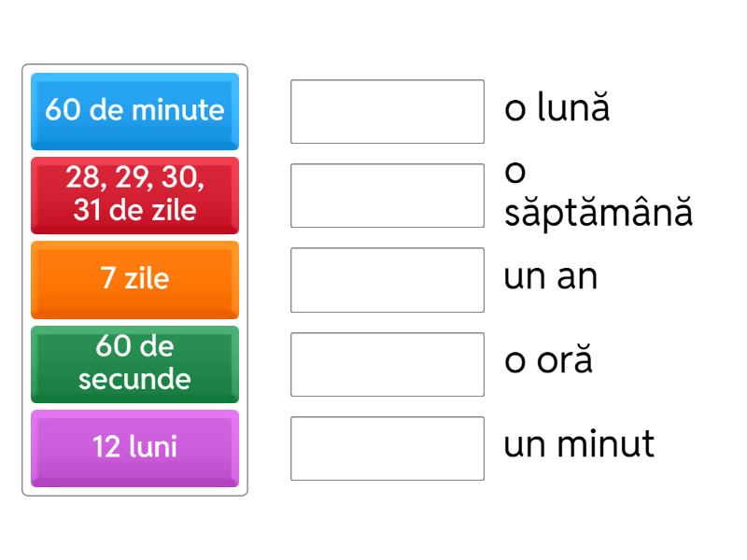Viewport: 747px width, 560px height.
Task: Choose the "60 de secunde" tile
Action: point(134,363)
